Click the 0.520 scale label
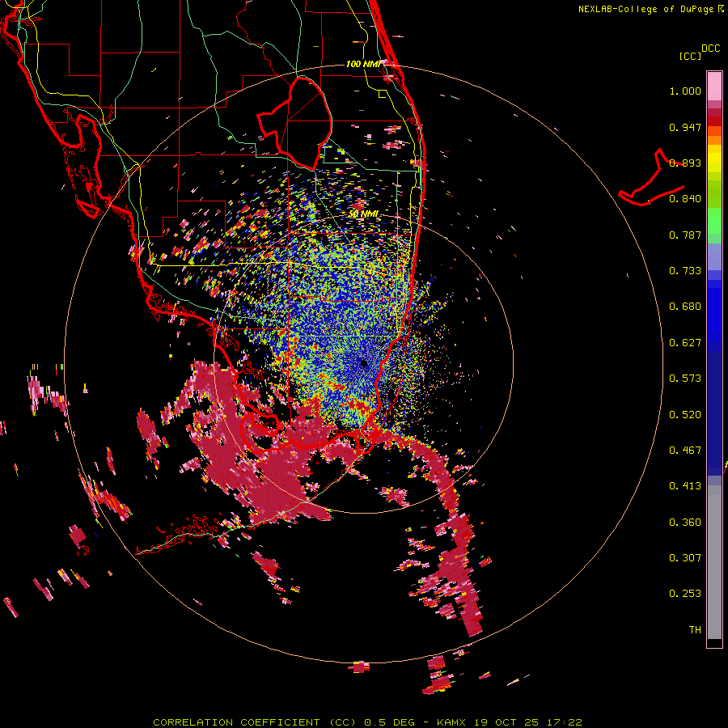Screen dimensions: 728x728 coord(685,414)
